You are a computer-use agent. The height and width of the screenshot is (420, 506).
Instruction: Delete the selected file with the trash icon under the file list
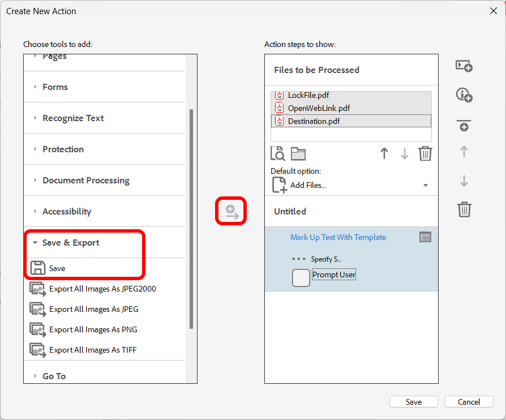[425, 153]
